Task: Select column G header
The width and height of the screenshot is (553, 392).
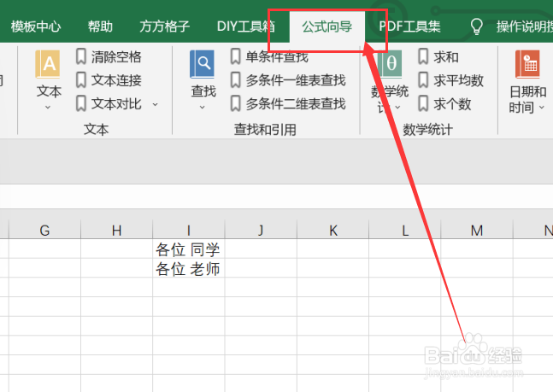Action: tap(44, 231)
